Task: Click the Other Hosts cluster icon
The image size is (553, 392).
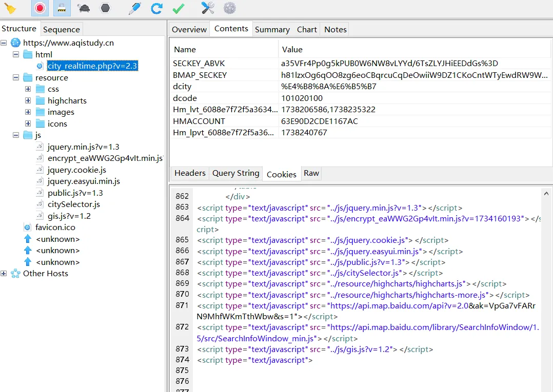Action: 15,273
